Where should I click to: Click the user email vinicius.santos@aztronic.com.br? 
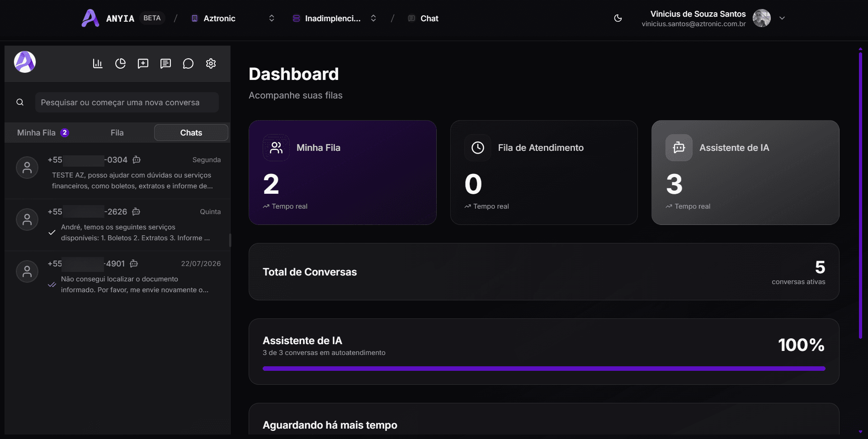pos(693,24)
